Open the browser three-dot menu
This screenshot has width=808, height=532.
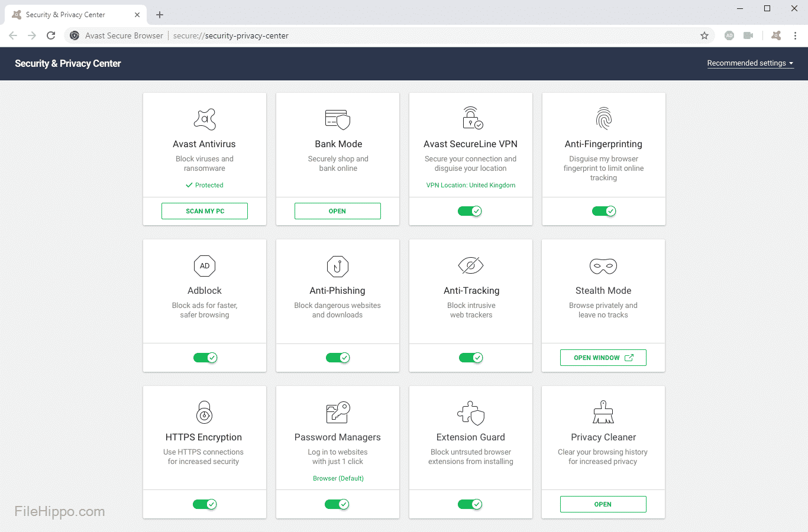point(795,35)
